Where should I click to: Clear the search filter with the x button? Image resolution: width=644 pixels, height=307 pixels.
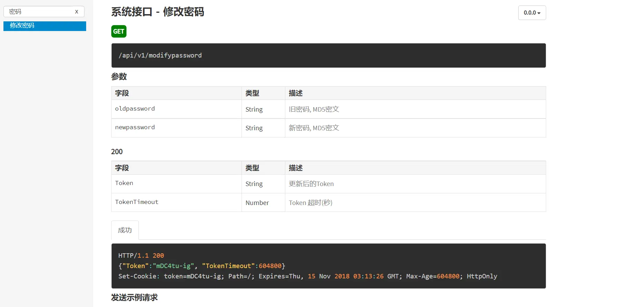coord(76,12)
